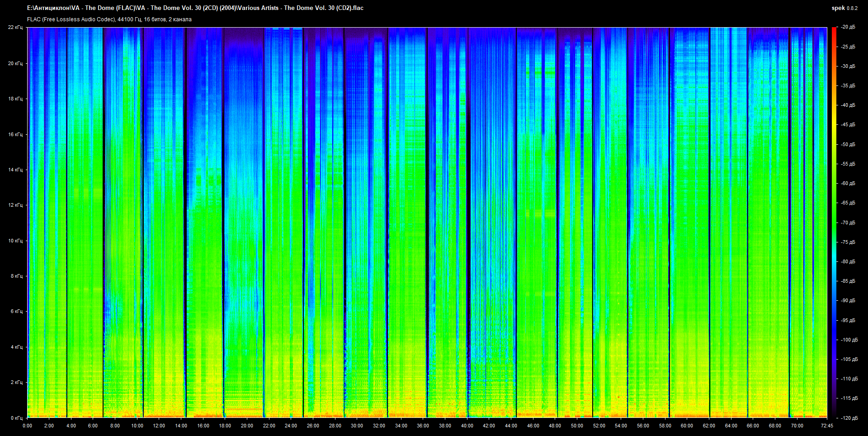Select the -120 дБ level scale label
868x436 pixels.
pos(849,418)
